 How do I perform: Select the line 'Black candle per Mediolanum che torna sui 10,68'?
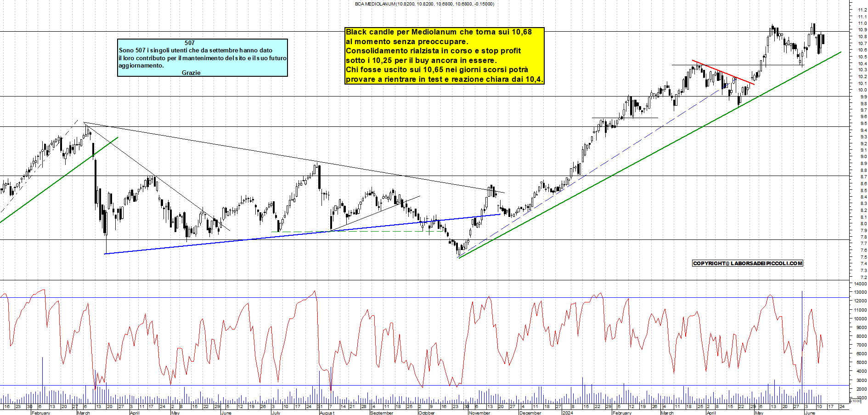[439, 32]
